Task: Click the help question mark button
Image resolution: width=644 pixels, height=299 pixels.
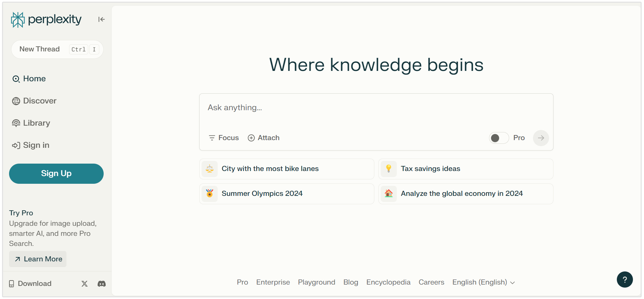Action: click(x=625, y=280)
